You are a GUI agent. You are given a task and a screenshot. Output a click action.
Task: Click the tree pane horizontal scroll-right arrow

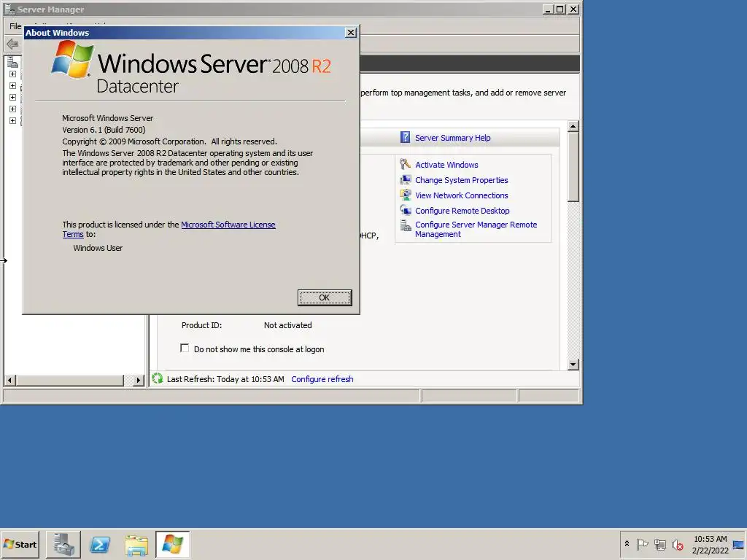point(138,380)
